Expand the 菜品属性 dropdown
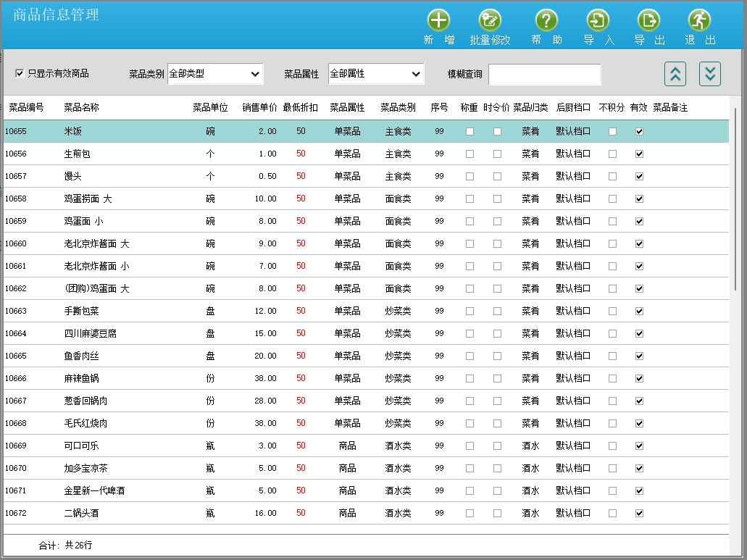Screen dimensions: 747x560 tap(376, 74)
